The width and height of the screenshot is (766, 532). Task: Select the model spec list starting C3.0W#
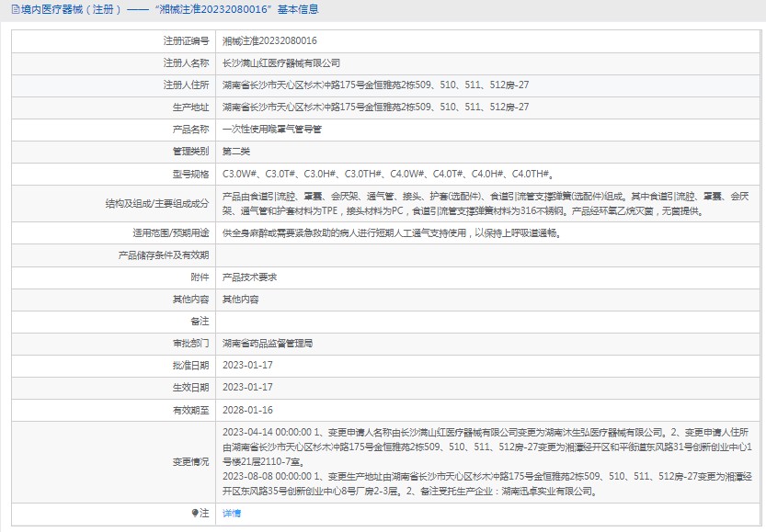(x=387, y=174)
